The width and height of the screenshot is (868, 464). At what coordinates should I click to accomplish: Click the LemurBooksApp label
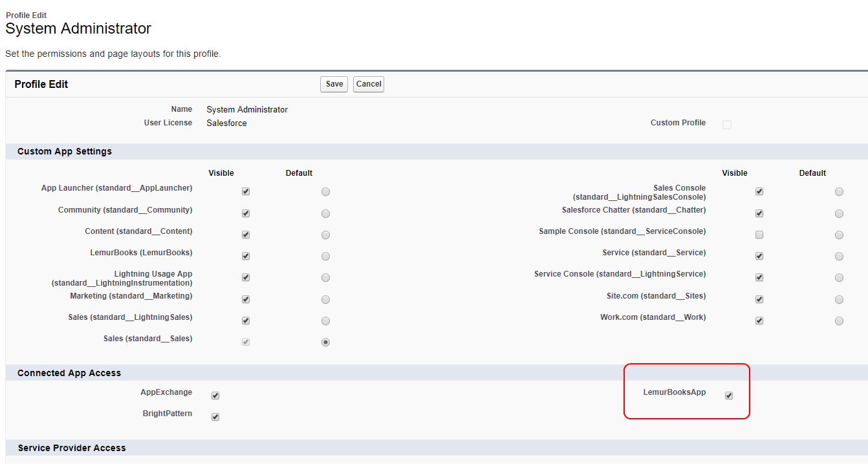coord(674,392)
